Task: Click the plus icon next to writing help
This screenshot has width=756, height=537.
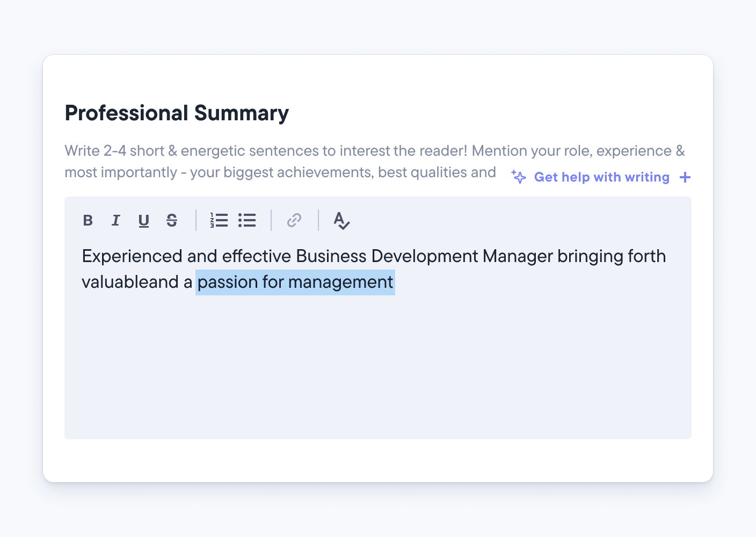Action: pos(685,177)
